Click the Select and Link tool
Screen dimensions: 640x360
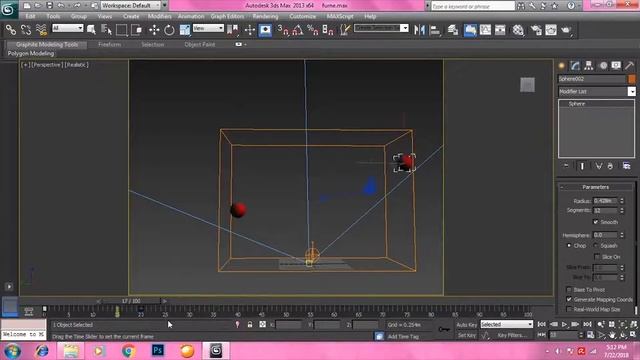tap(11, 30)
